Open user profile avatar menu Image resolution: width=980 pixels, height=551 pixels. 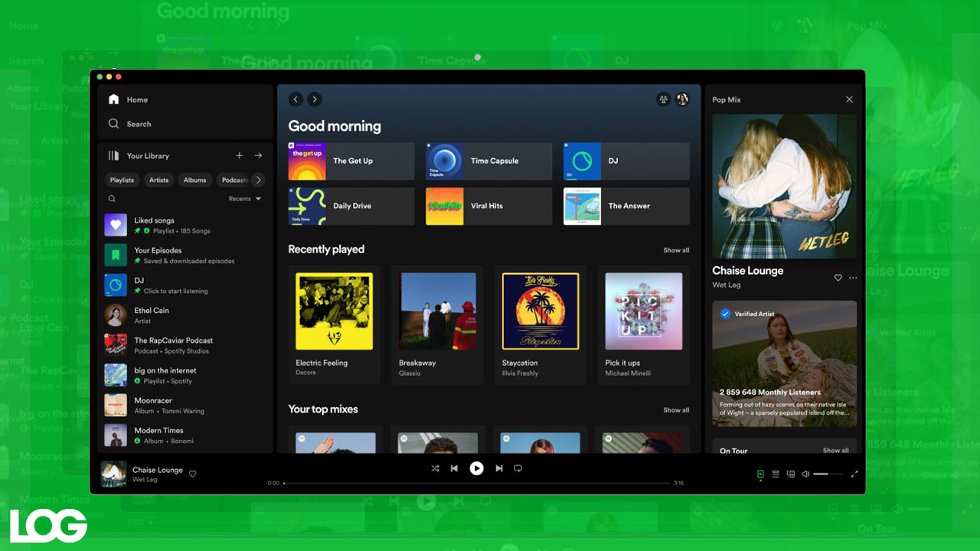click(682, 99)
